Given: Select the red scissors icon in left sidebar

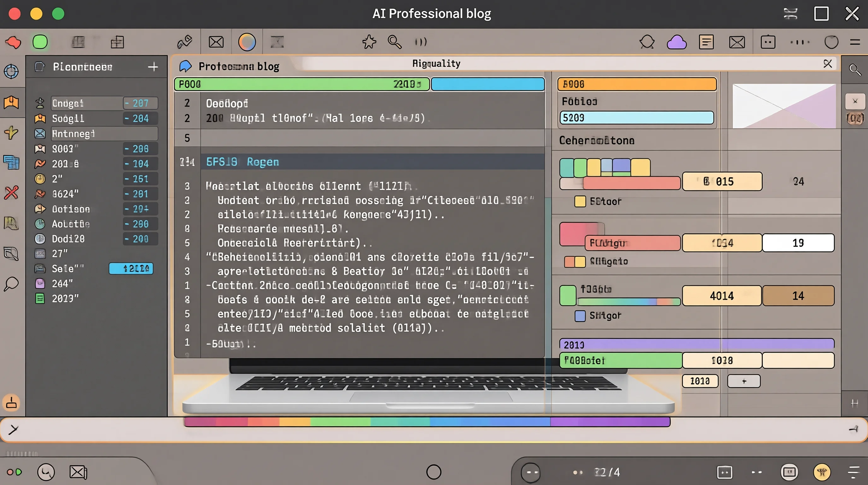Looking at the screenshot, I should (11, 193).
